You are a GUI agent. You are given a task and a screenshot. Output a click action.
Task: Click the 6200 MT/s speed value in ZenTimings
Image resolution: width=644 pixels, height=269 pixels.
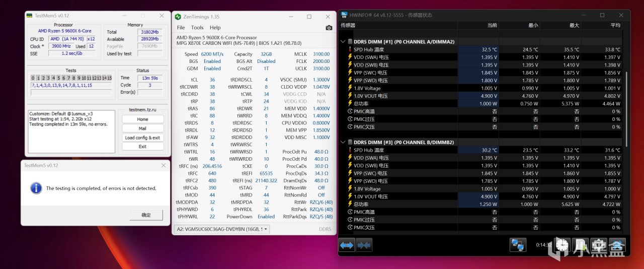coord(212,54)
